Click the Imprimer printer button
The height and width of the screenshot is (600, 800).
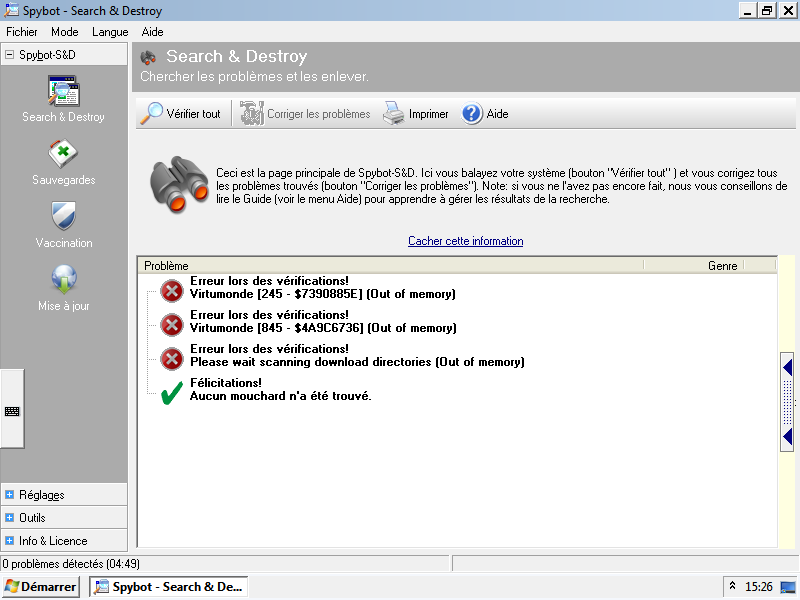tap(415, 114)
